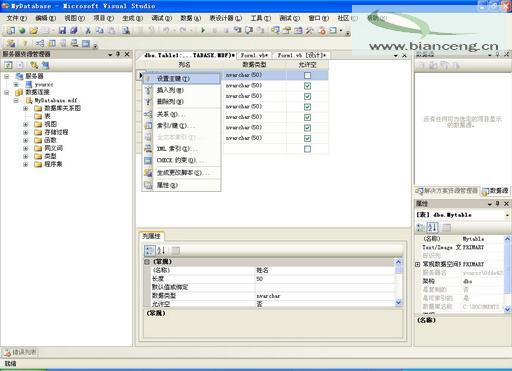
Task: Click the 姓名 name value field in Column Properties
Action: 325,270
